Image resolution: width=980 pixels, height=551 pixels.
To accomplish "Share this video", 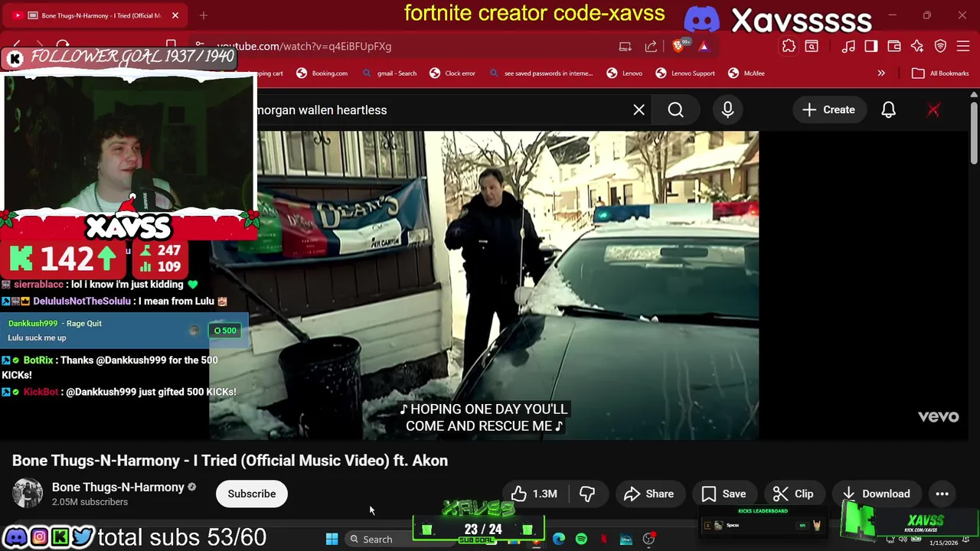I will 648,494.
